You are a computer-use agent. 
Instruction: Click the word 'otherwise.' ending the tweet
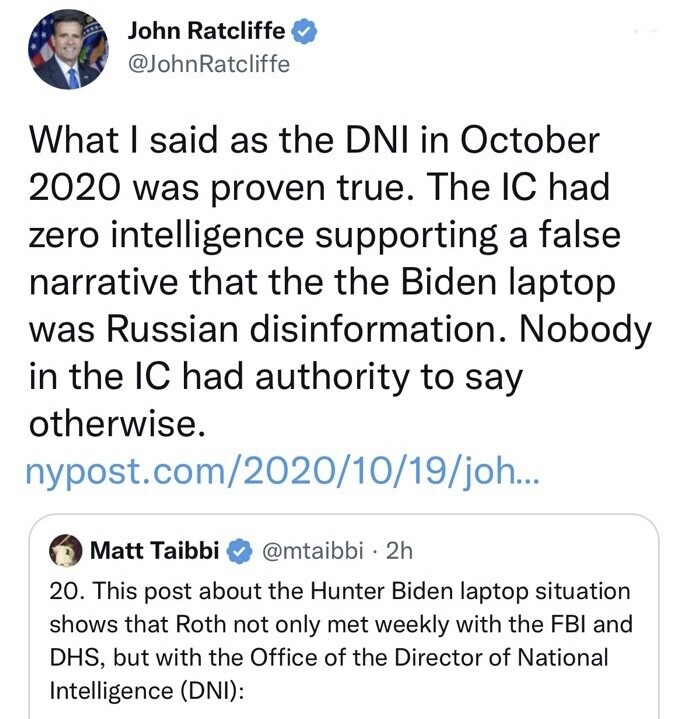[x=118, y=423]
